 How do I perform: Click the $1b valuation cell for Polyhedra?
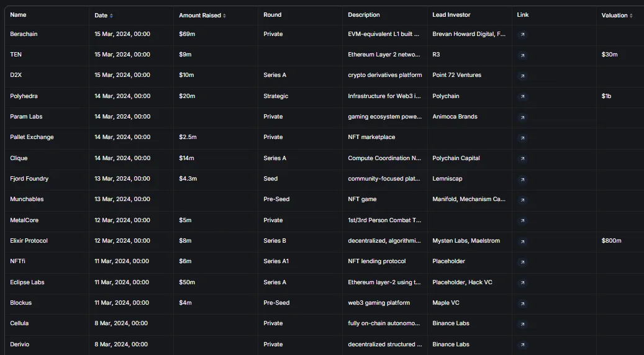click(x=606, y=96)
